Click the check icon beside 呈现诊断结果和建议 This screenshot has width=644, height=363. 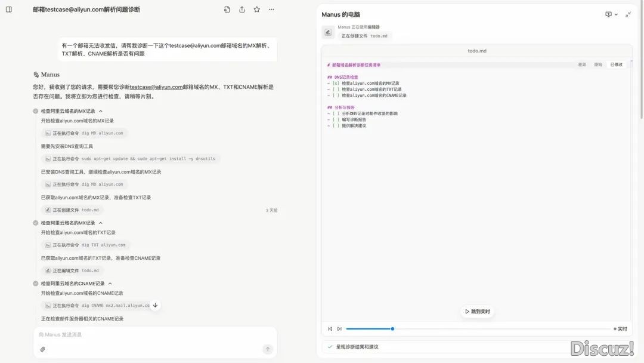coord(330,347)
